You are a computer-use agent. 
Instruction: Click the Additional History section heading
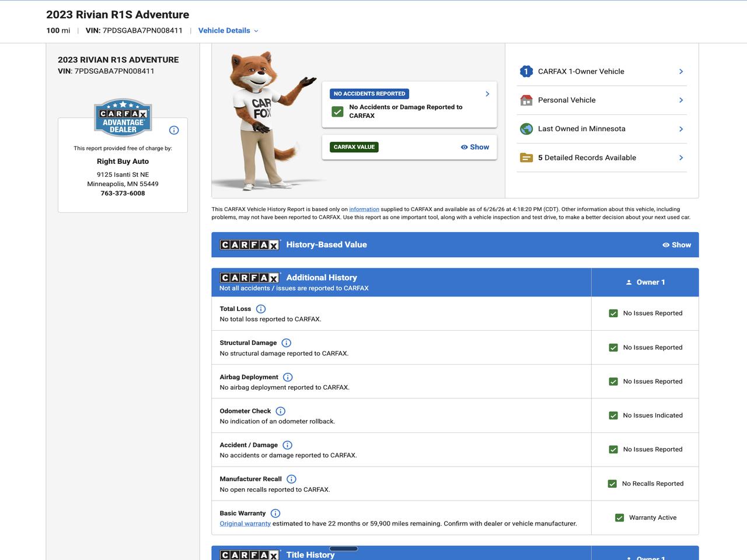322,278
